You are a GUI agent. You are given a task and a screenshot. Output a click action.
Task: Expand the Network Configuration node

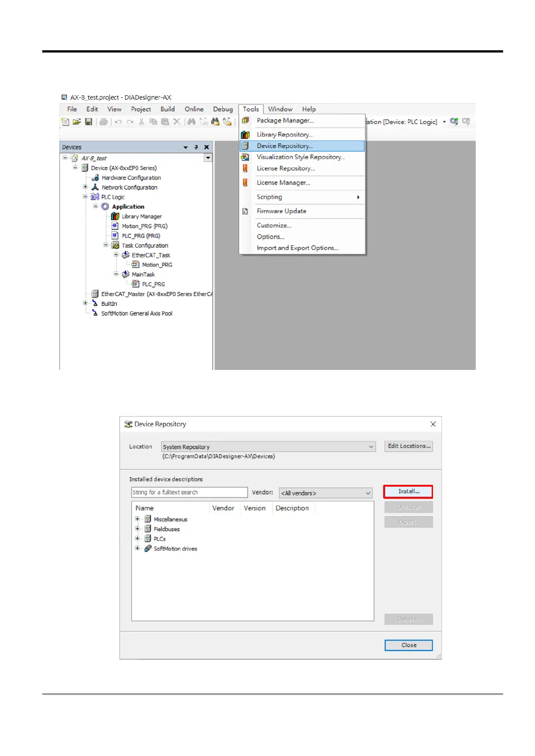tap(85, 187)
